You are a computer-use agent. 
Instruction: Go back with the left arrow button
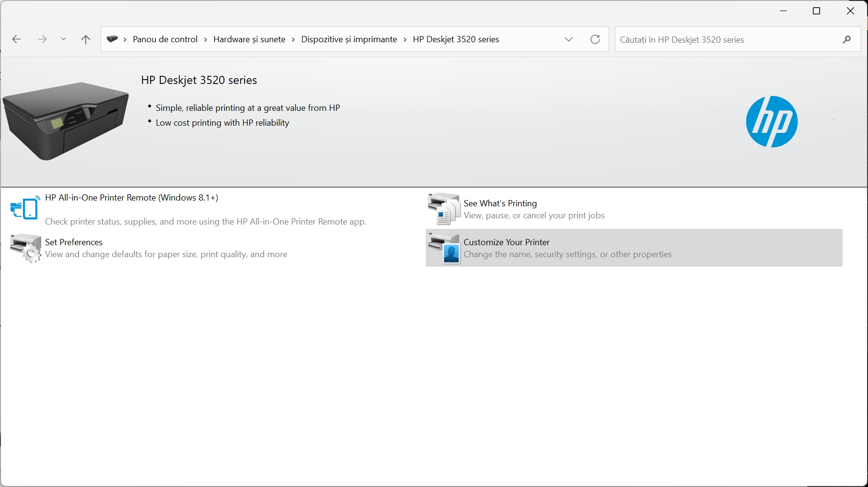tap(17, 39)
